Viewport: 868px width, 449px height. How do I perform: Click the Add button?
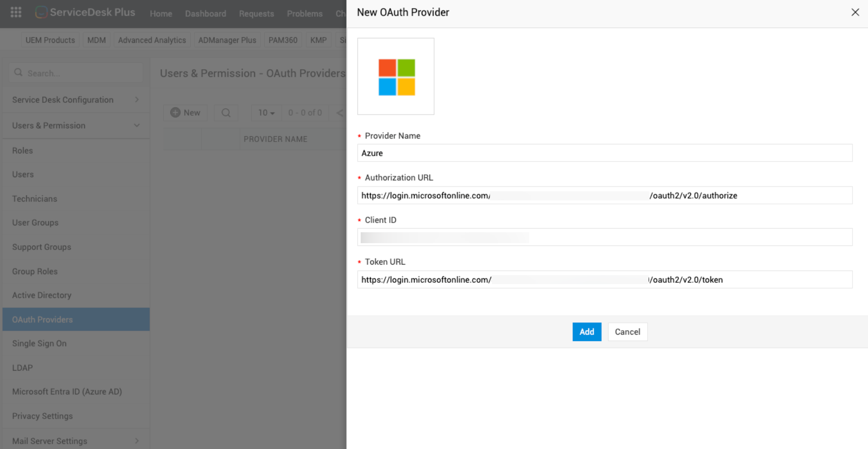(x=587, y=332)
